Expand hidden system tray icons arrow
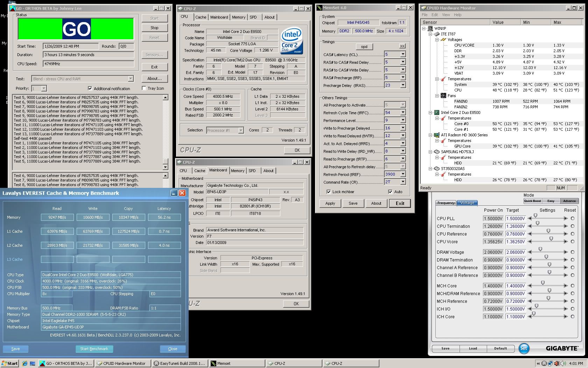Screen dimensions: 588x368 pos(538,363)
